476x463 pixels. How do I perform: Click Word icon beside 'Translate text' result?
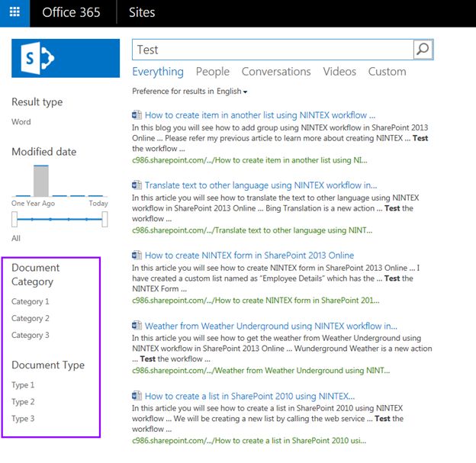(137, 185)
